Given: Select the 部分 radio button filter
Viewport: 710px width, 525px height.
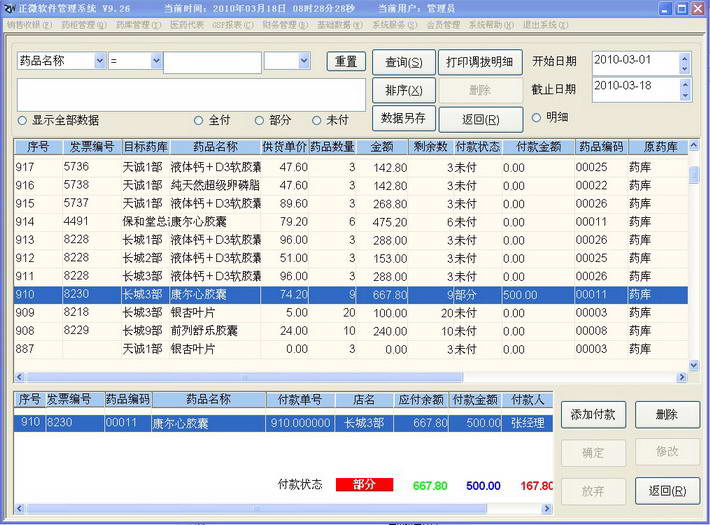Looking at the screenshot, I should pyautogui.click(x=259, y=120).
